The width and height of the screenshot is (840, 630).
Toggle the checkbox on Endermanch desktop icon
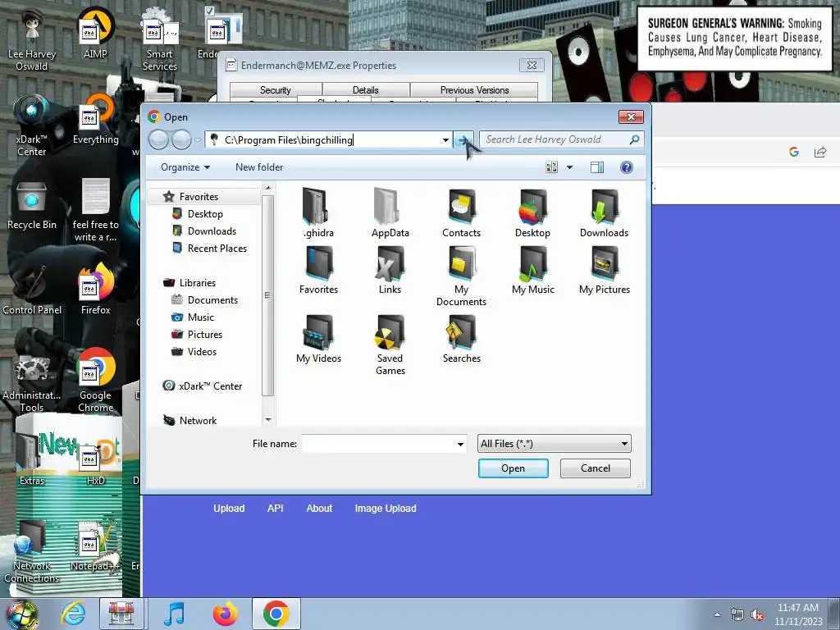tap(210, 10)
